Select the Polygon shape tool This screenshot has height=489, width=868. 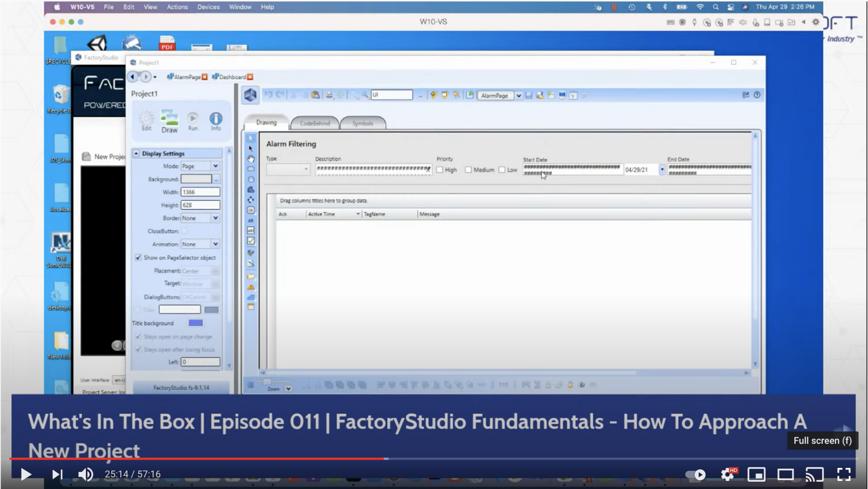point(251,190)
